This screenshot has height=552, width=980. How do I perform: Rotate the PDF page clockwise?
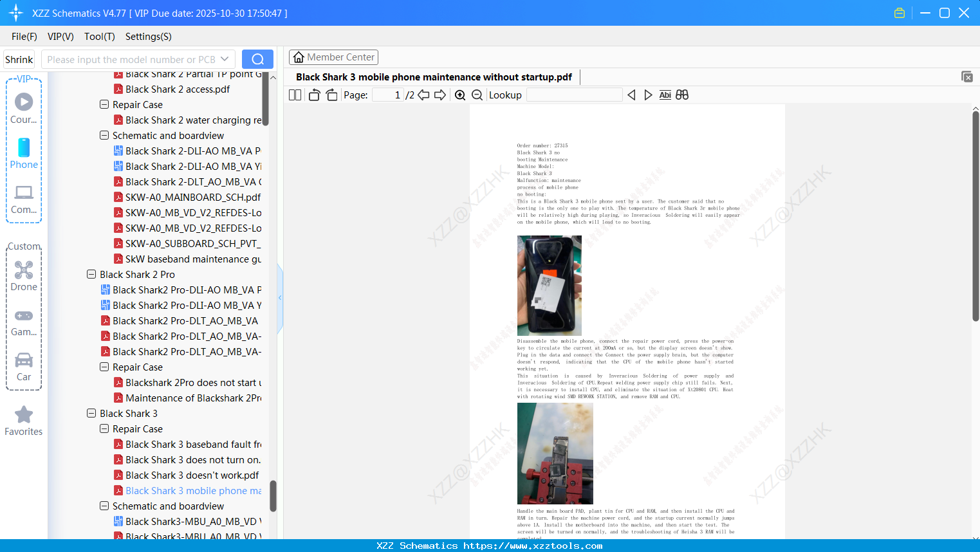(x=331, y=95)
